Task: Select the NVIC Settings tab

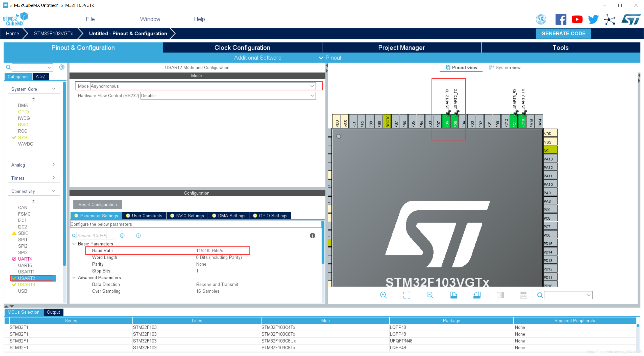Action: tap(189, 215)
